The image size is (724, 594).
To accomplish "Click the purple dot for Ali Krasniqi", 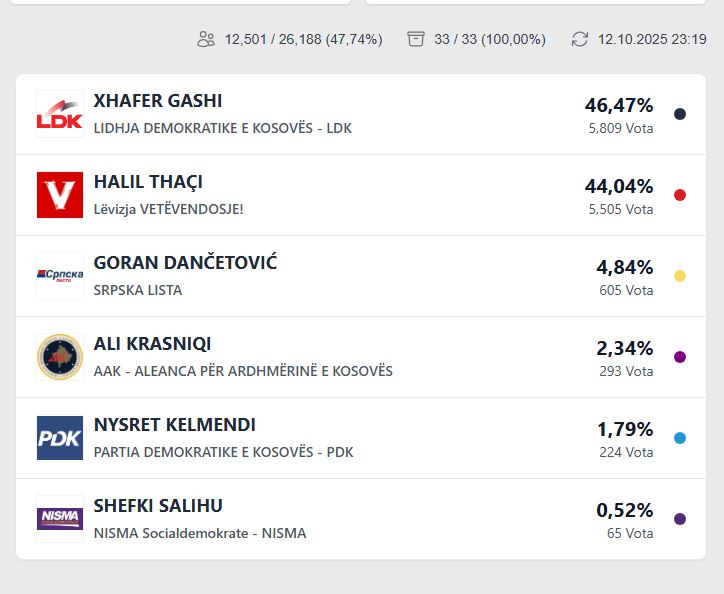I will (680, 357).
